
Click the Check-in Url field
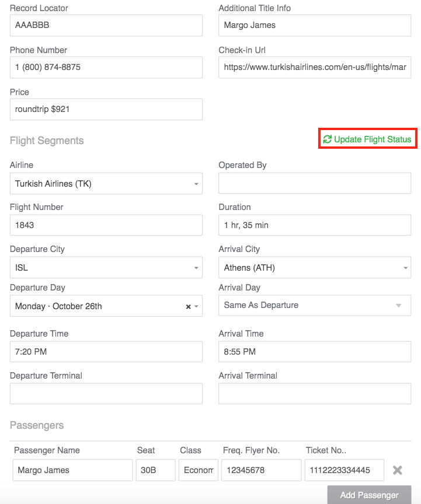coord(315,68)
